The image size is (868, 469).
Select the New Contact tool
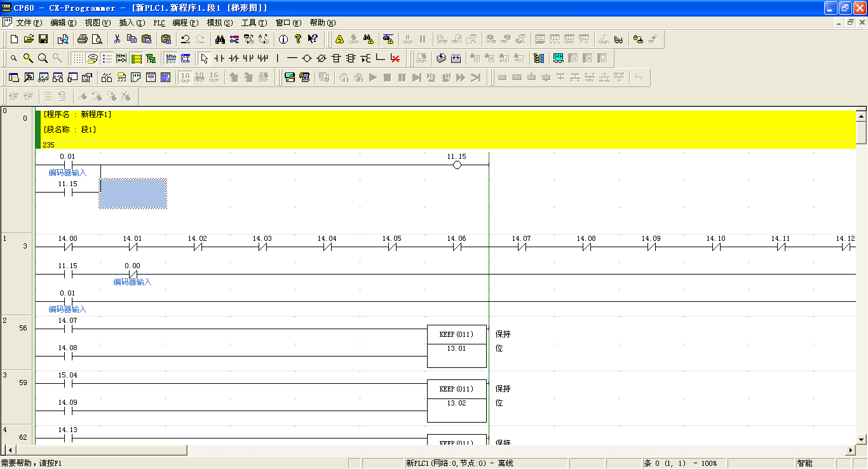(x=219, y=58)
